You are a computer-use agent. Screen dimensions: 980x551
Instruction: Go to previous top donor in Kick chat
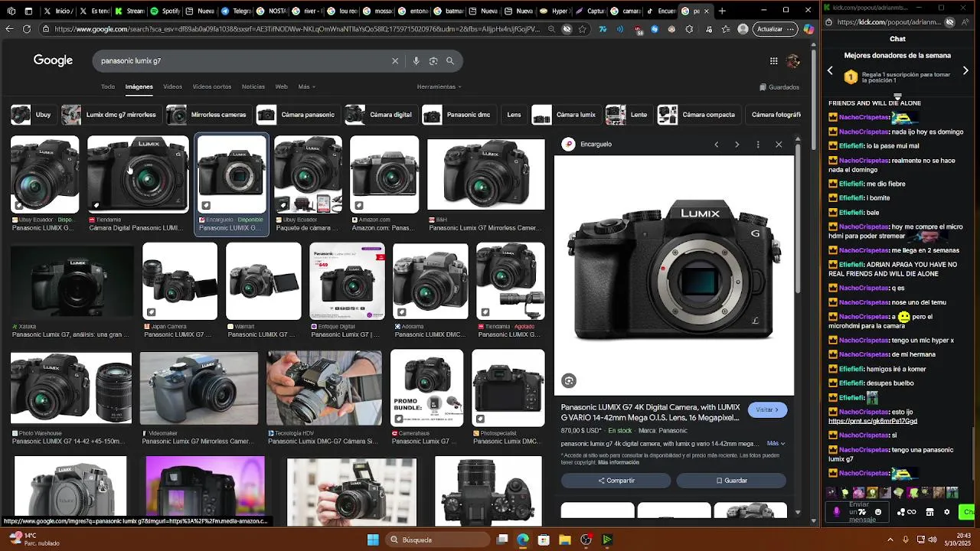point(830,70)
